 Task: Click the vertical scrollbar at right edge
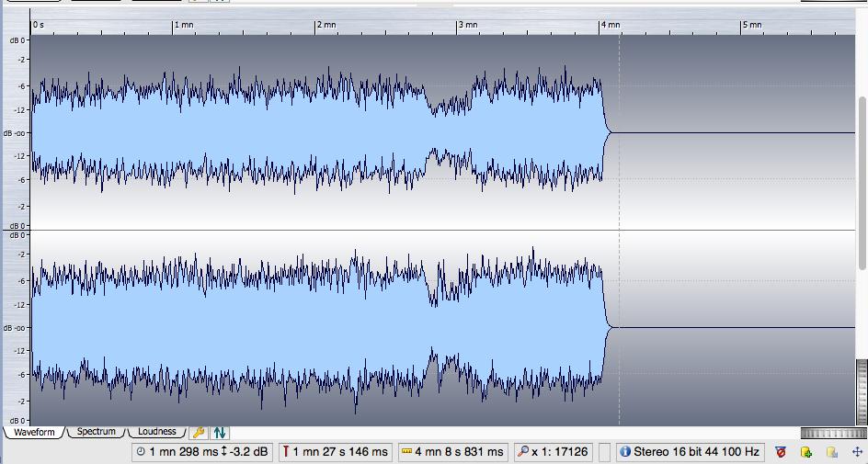coord(862,183)
